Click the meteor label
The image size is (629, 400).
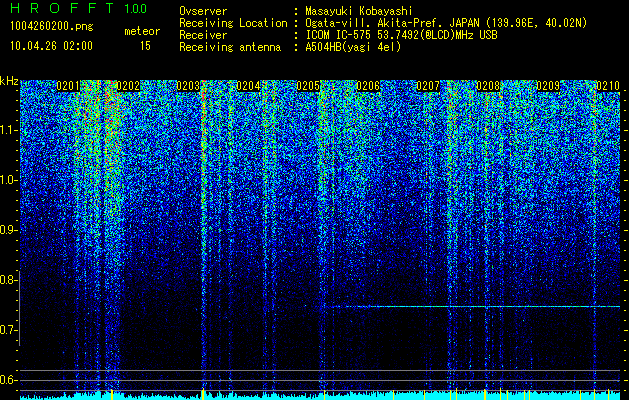click(142, 31)
